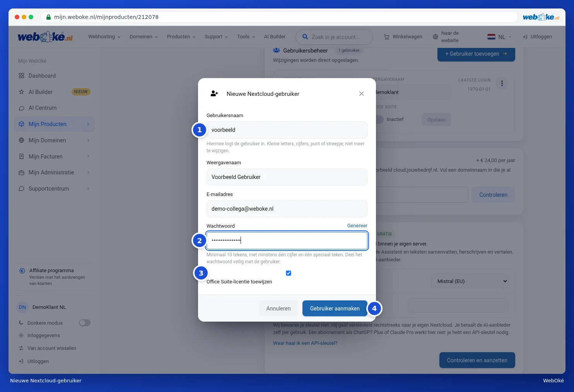Open the Waar haal ik een API-sleutel link

coord(305,343)
